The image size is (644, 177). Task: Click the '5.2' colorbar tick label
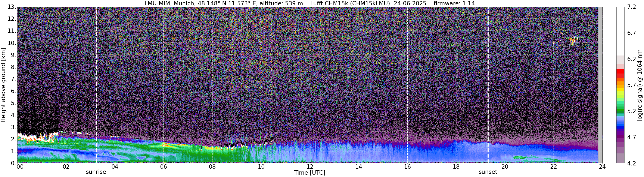[x=632, y=111]
